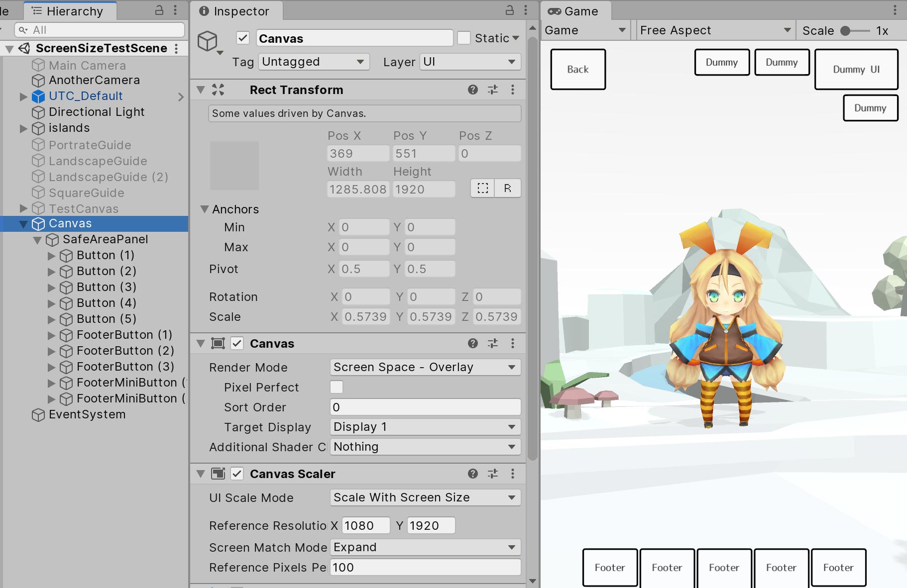The width and height of the screenshot is (907, 588).
Task: Toggle the Canvas GameObject active checkbox
Action: (243, 38)
